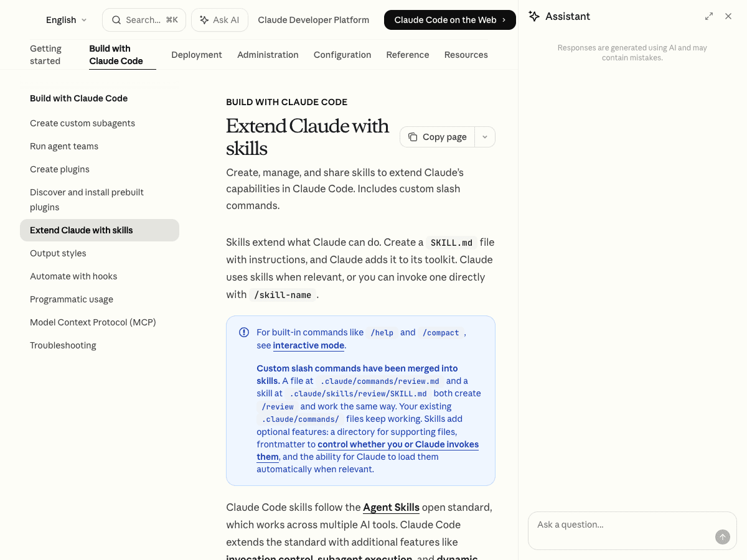Close the Assistant panel
This screenshot has width=747, height=560.
coord(728,16)
